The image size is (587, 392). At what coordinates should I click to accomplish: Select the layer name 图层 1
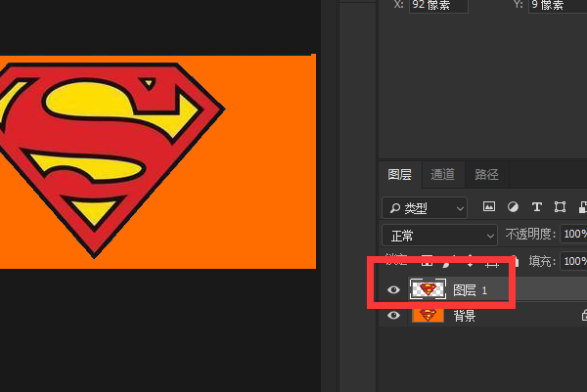pos(471,290)
